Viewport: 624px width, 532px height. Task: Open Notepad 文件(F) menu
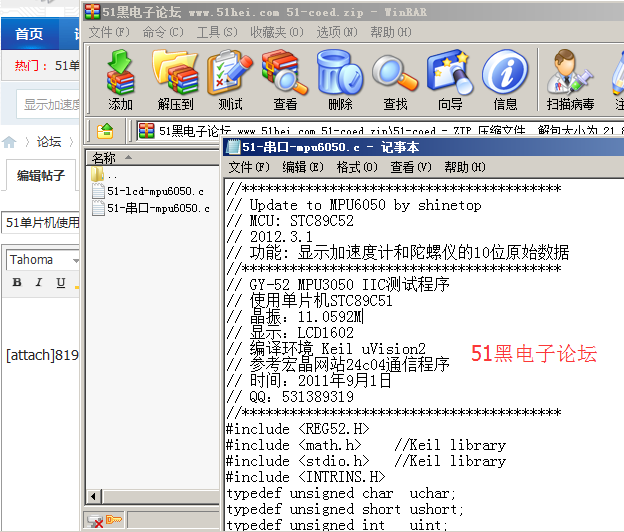[249, 167]
